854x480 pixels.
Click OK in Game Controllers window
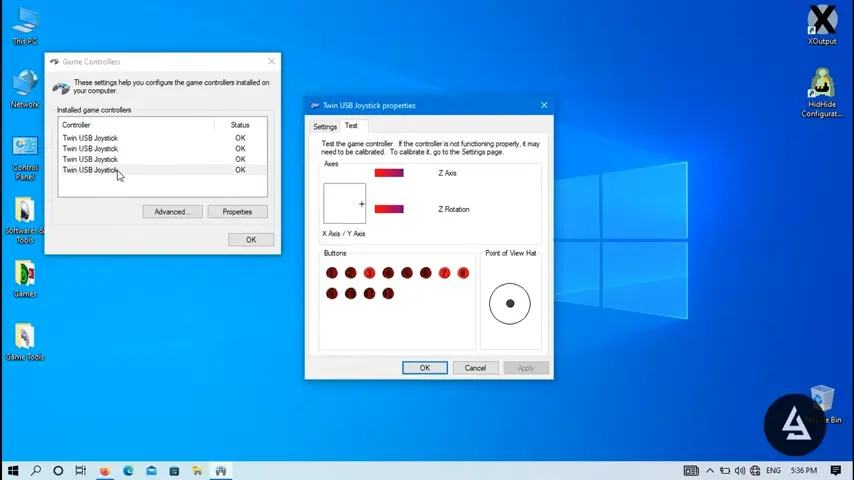[251, 240]
